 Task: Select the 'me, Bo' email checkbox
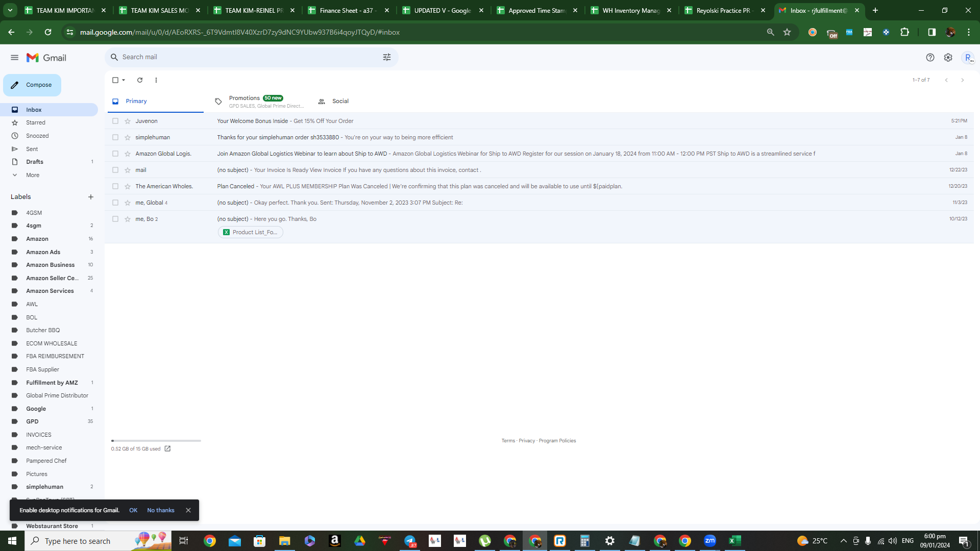click(115, 219)
